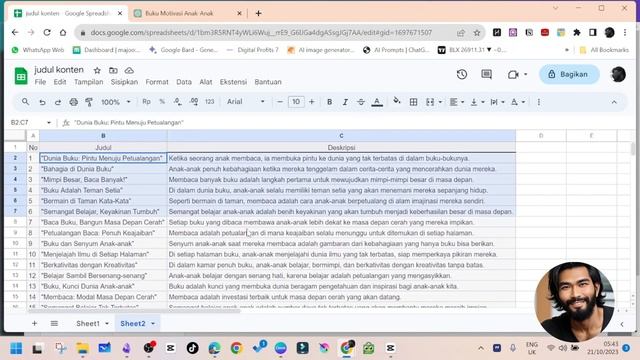640x360 pixels.
Task: Move the document using the folder icon
Action: point(113,71)
